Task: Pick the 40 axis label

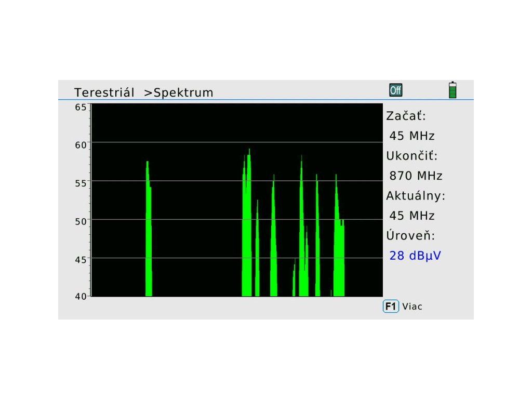Action: pyautogui.click(x=81, y=297)
